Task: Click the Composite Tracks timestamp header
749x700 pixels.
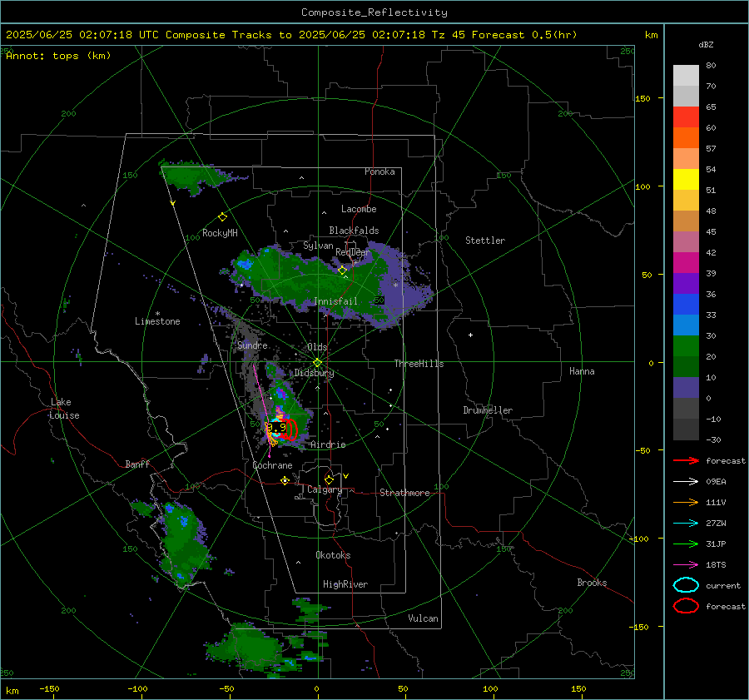Action: point(291,35)
